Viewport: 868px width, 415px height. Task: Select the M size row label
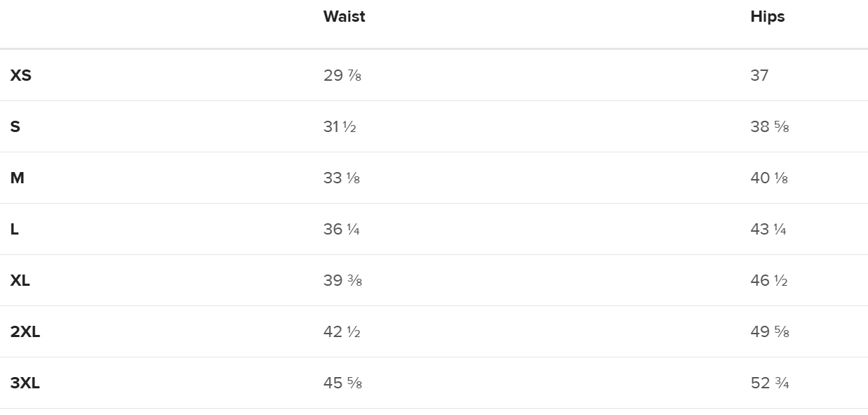18,178
